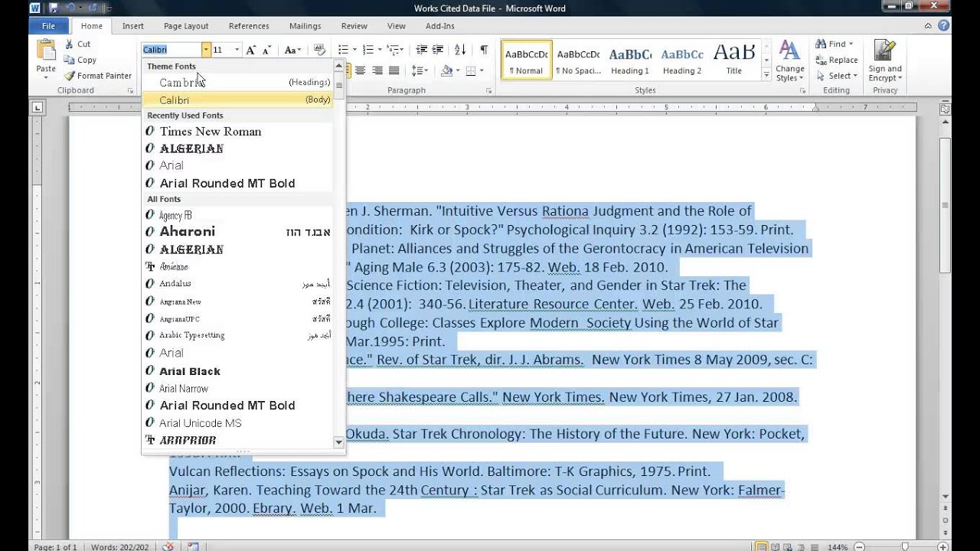Show paragraph marks with pilcrow icon

484,50
